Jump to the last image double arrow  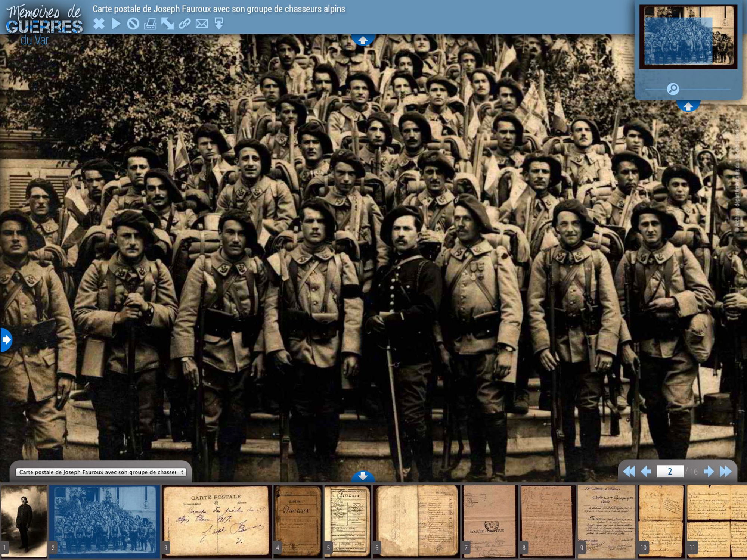pyautogui.click(x=725, y=471)
